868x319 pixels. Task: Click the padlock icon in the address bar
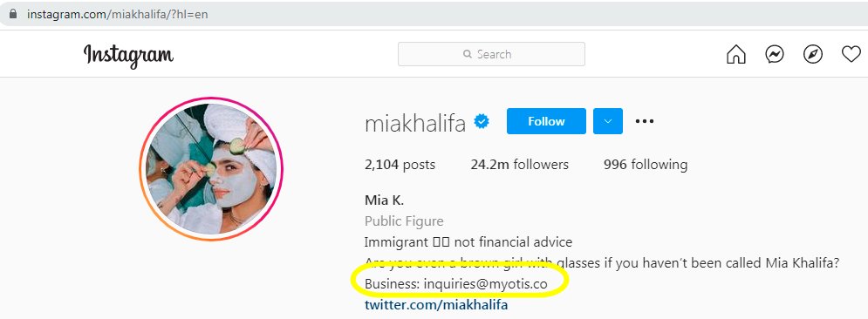(x=13, y=14)
